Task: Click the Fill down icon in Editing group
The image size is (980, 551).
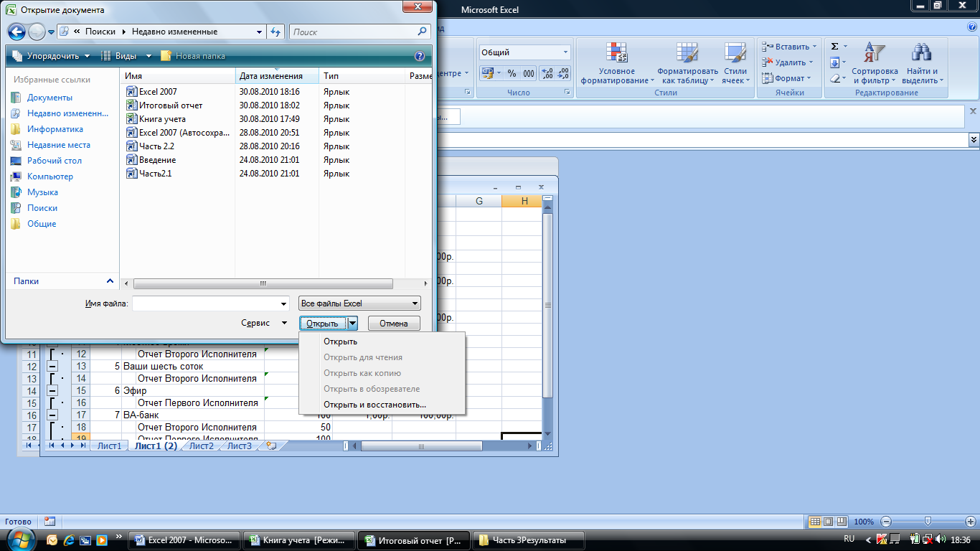Action: coord(834,62)
